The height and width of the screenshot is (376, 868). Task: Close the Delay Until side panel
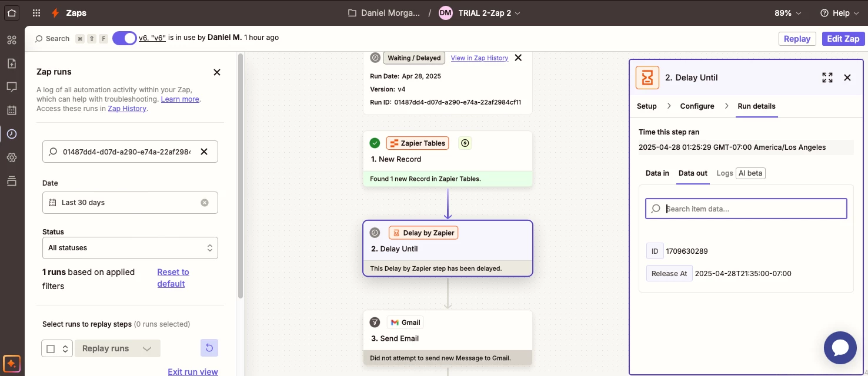click(x=847, y=78)
